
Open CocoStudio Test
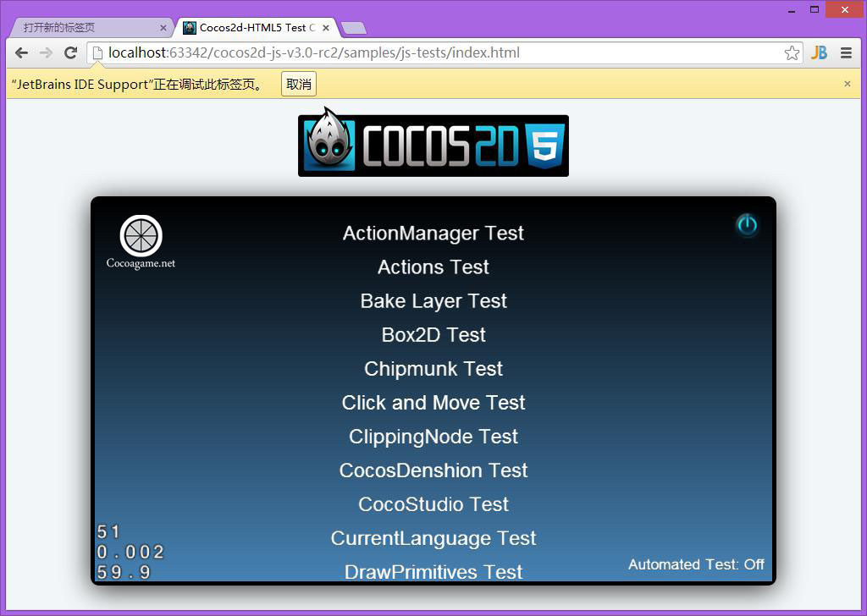click(x=433, y=504)
